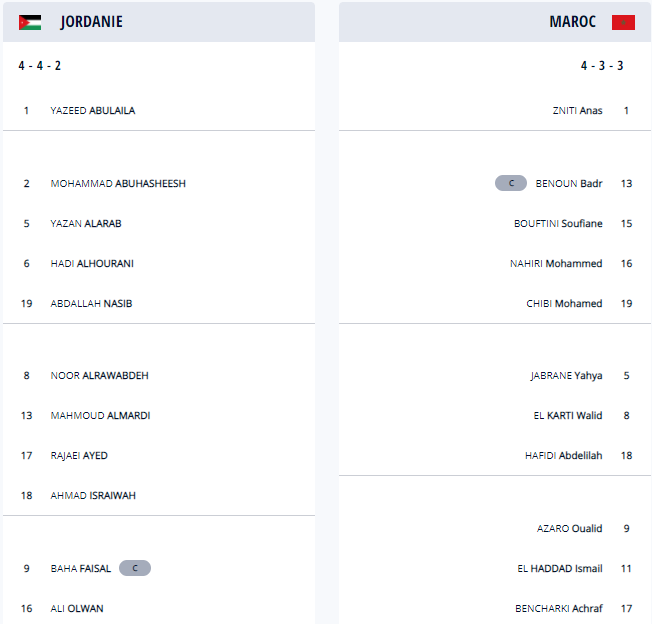The width and height of the screenshot is (652, 624).
Task: Click Jordan's 4-4-2 formation label
Action: (40, 66)
